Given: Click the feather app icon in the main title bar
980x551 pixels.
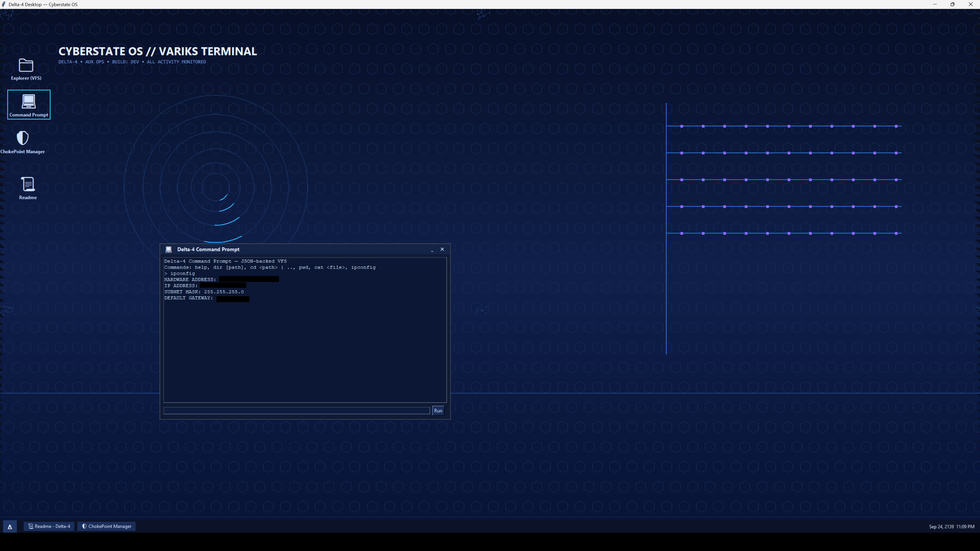Looking at the screenshot, I should click(x=3, y=5).
